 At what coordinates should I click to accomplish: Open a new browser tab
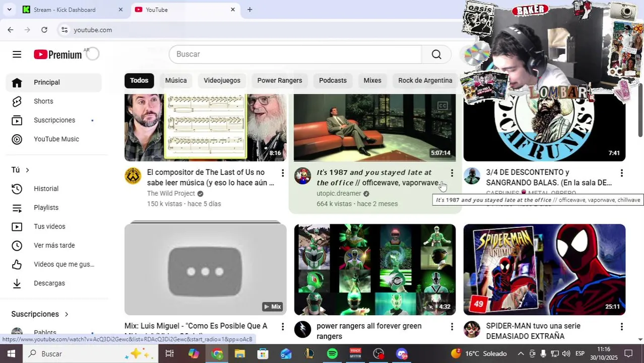click(x=249, y=10)
